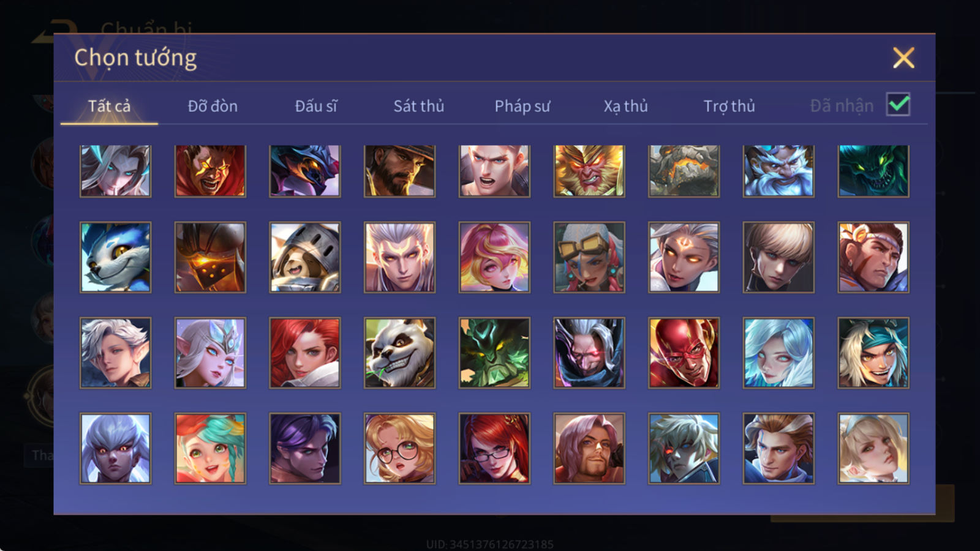Choose the white-bearded old wizard hero

[778, 171]
